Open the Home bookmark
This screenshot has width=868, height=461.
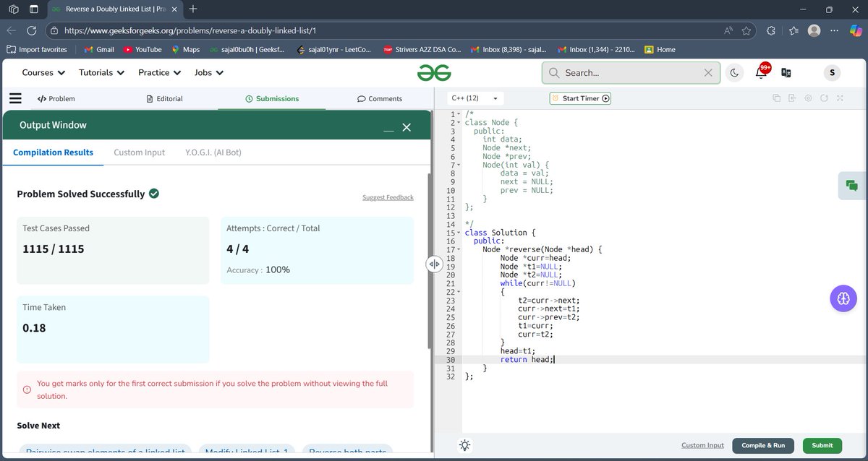660,50
